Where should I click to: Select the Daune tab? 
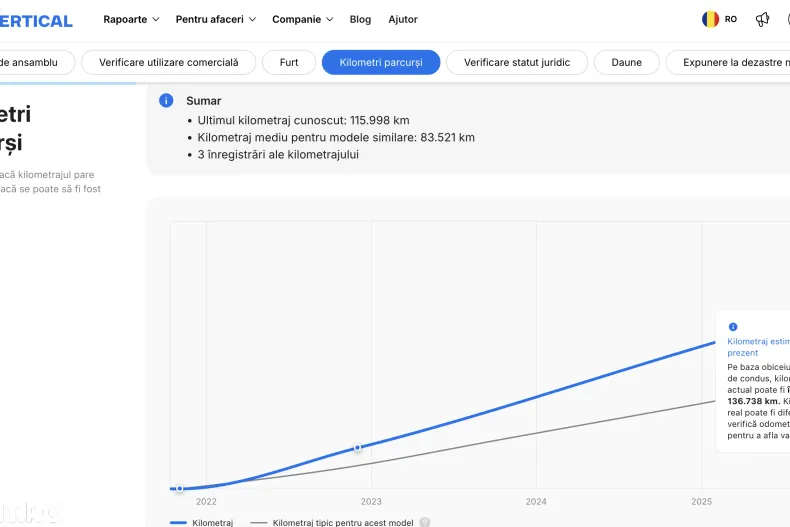626,62
